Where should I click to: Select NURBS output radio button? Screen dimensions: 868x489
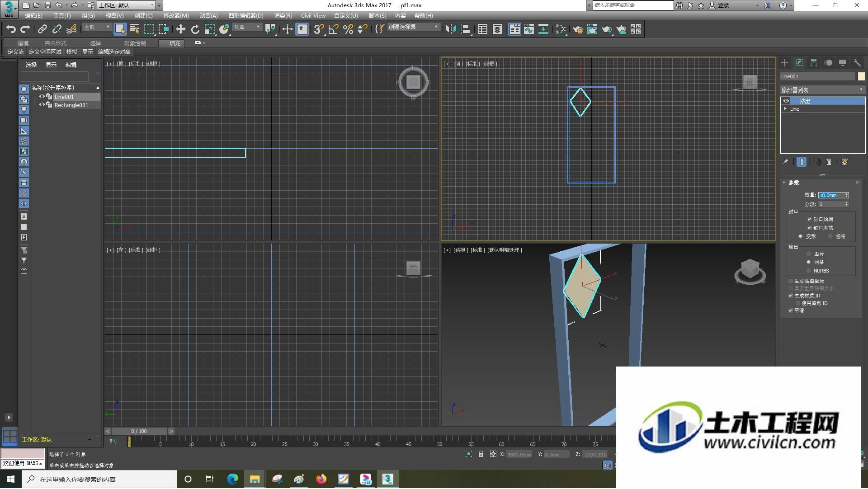[808, 271]
